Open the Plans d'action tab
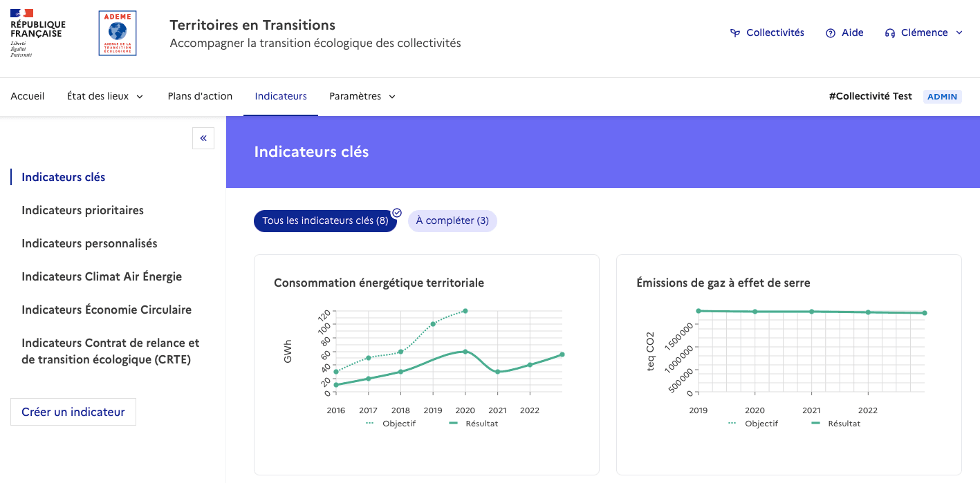 200,97
